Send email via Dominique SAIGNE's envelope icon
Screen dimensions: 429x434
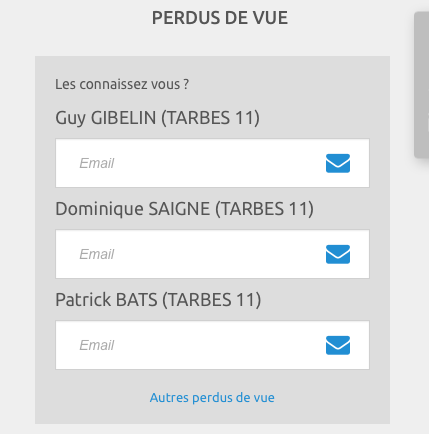pyautogui.click(x=338, y=254)
